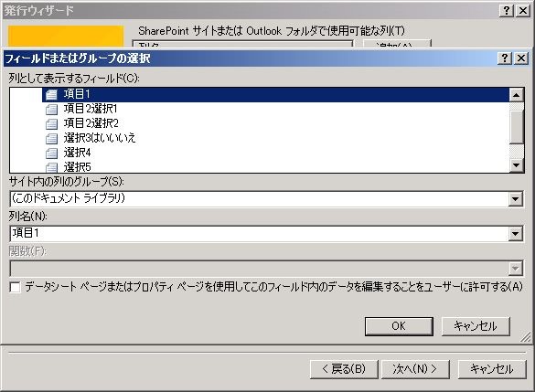Open the サイト内の列のグループ dropdown
This screenshot has width=535, height=392.
point(516,199)
